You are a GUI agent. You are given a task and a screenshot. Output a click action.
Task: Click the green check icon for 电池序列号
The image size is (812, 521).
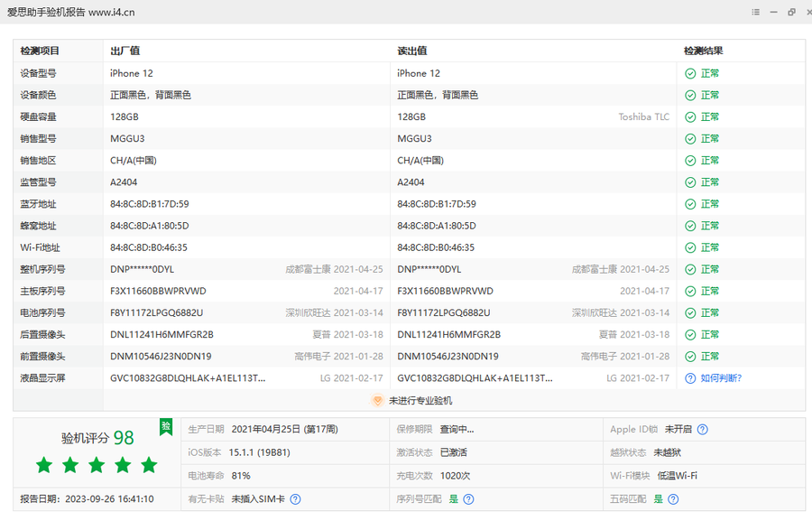690,313
